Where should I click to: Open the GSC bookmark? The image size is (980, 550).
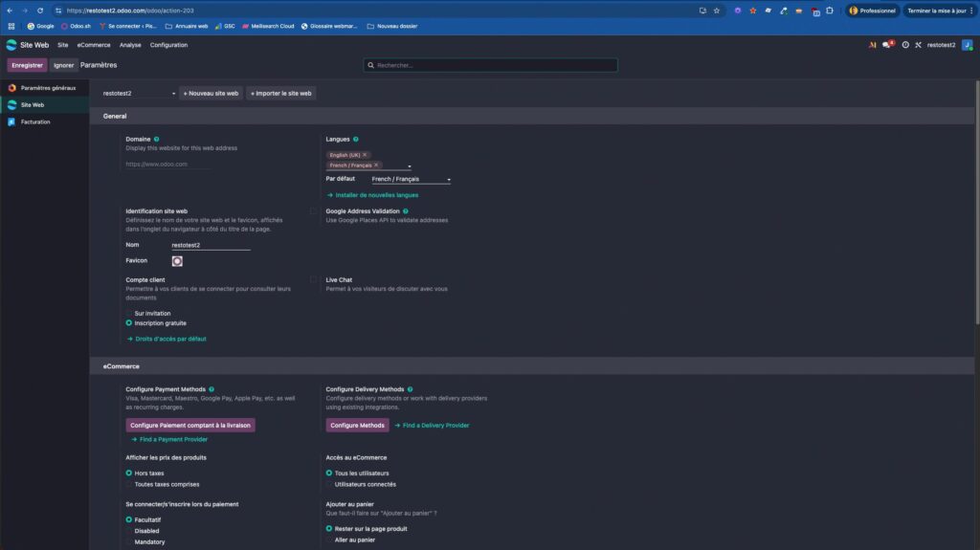point(225,26)
